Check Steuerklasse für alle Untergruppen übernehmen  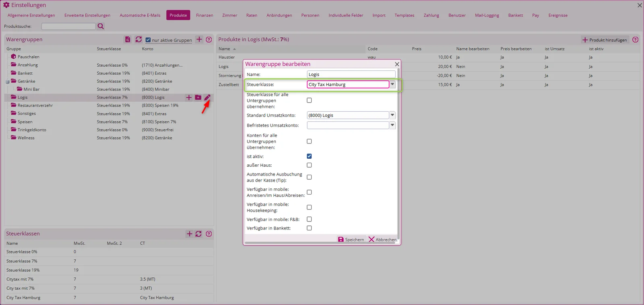(309, 100)
